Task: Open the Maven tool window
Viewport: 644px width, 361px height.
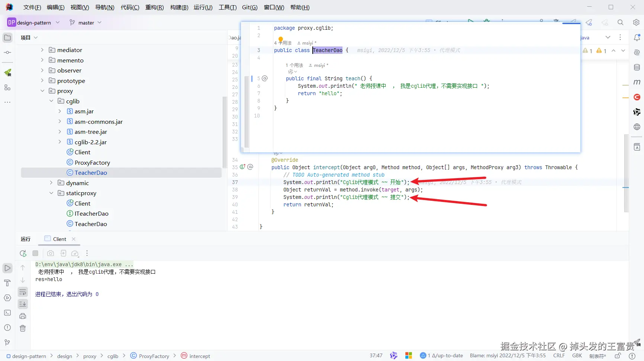Action: tap(637, 82)
